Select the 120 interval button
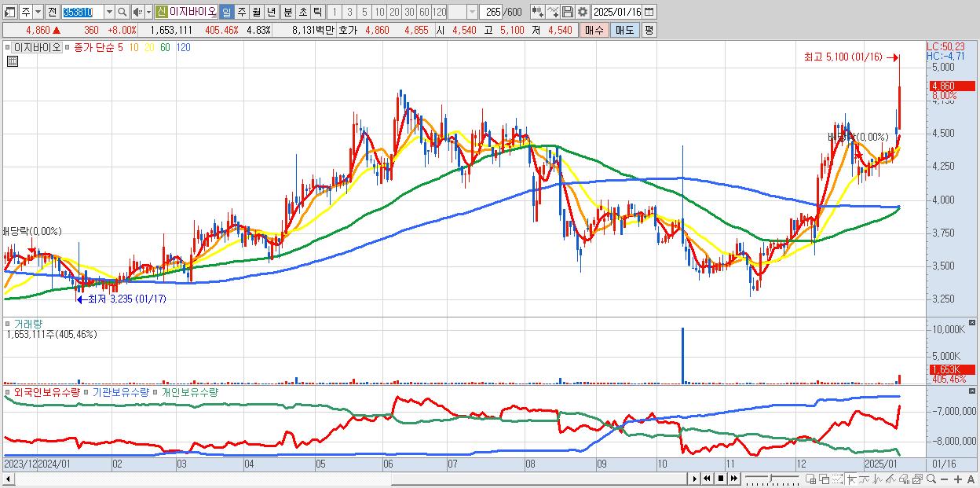 [x=439, y=12]
